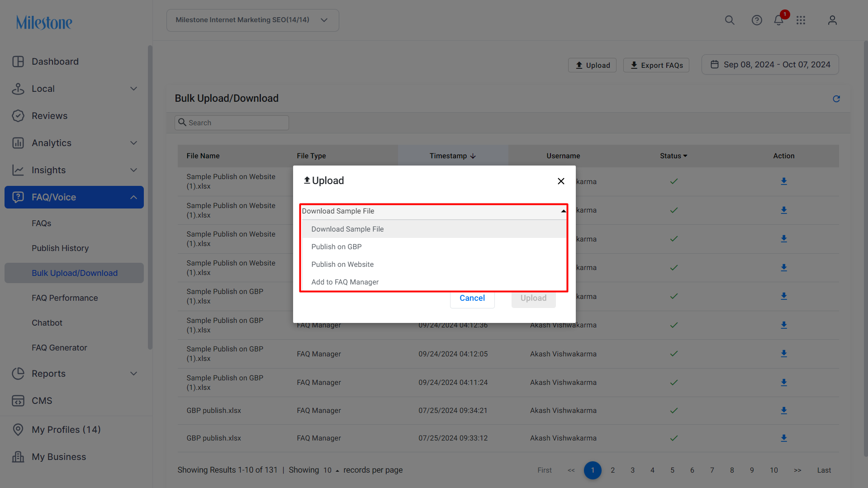Open the notifications bell
The height and width of the screenshot is (488, 868).
[x=778, y=20]
